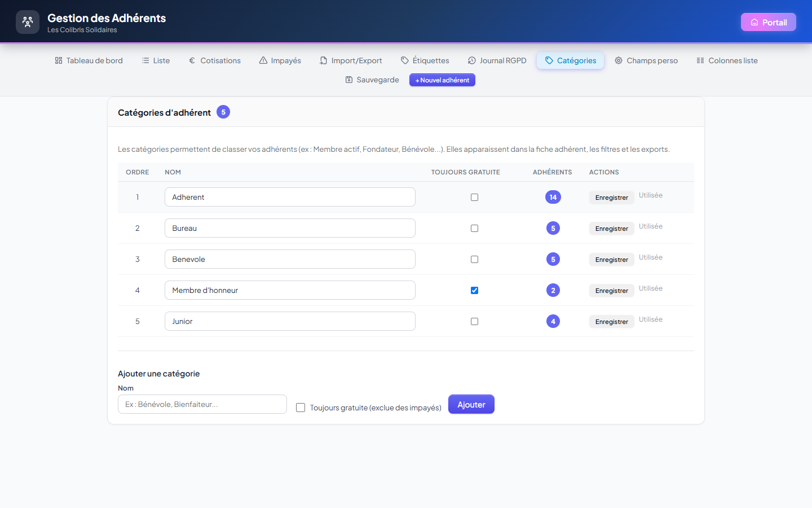Viewport: 812px width, 508px height.
Task: Check Toujours gratuite for Junior row
Action: pos(474,321)
